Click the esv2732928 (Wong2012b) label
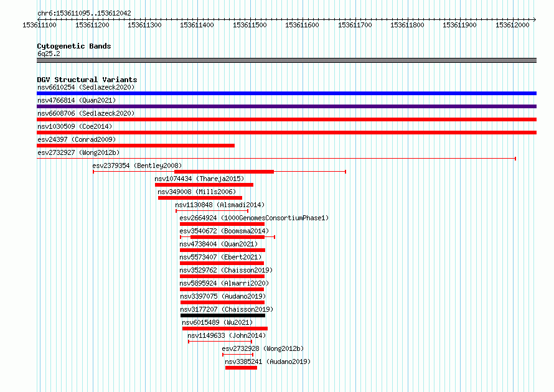 pos(263,348)
